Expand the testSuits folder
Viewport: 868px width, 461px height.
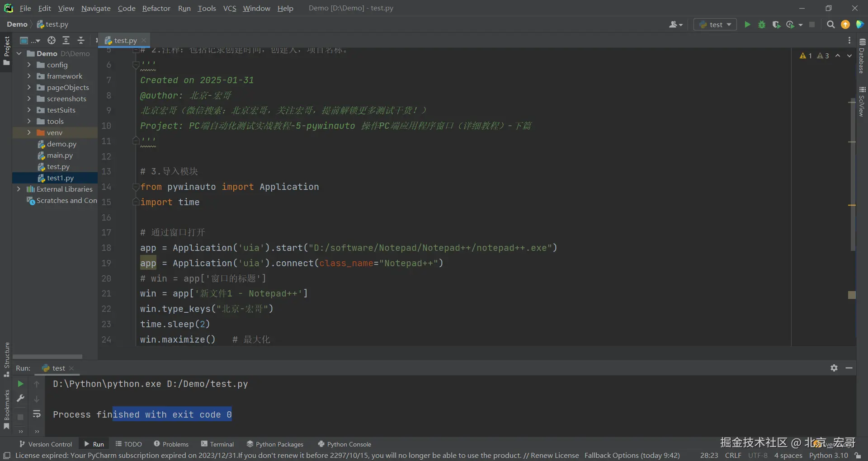29,110
